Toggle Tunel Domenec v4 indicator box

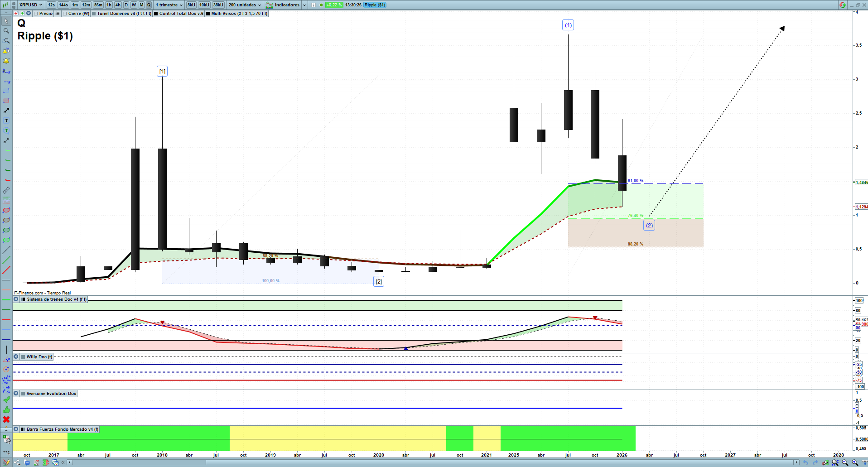[94, 14]
